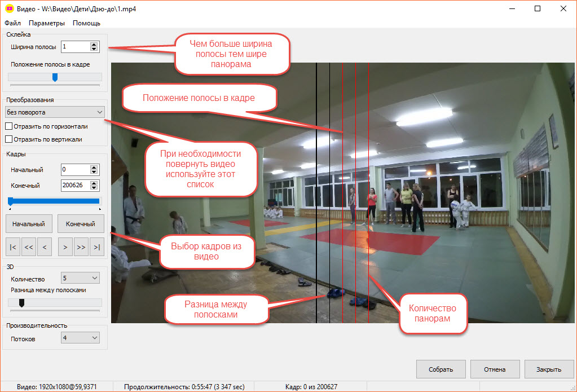Open the Потоков dropdown showing 4

tap(80, 337)
